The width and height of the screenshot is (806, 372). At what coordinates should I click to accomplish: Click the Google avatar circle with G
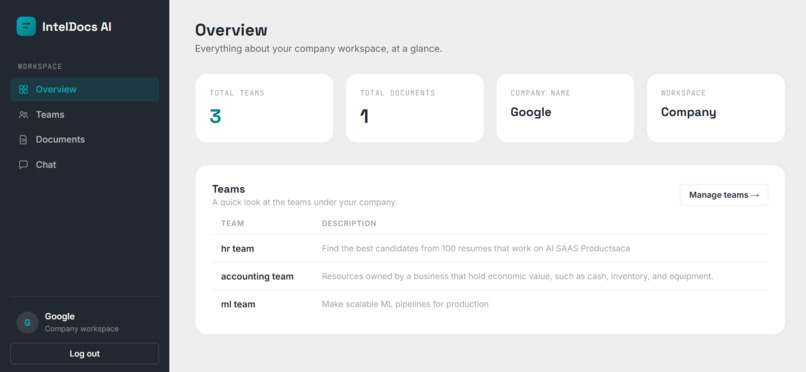click(x=27, y=323)
